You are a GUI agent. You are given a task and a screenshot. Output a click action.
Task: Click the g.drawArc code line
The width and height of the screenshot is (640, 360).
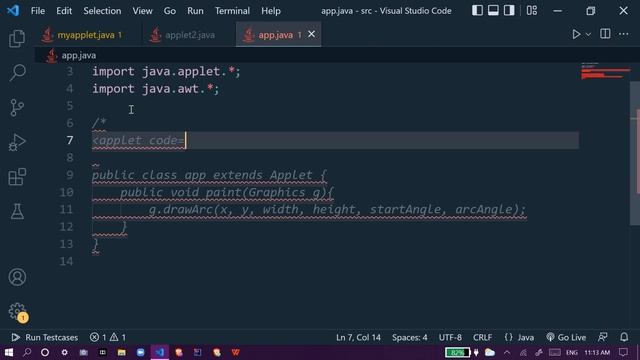[x=337, y=210]
